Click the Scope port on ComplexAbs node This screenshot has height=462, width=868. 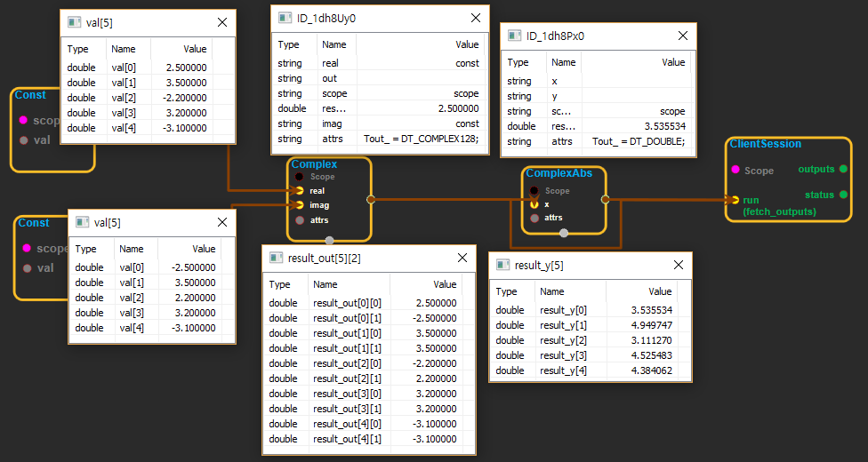tap(534, 190)
